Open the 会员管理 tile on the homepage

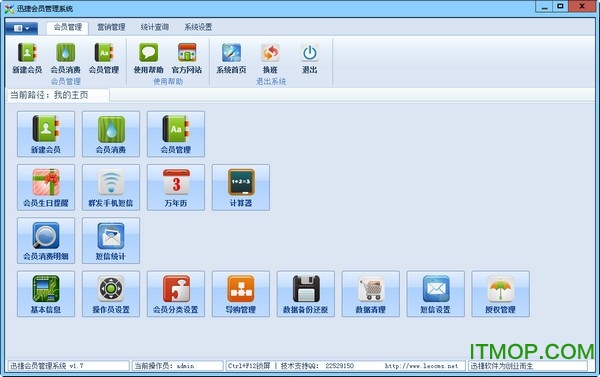pyautogui.click(x=176, y=134)
